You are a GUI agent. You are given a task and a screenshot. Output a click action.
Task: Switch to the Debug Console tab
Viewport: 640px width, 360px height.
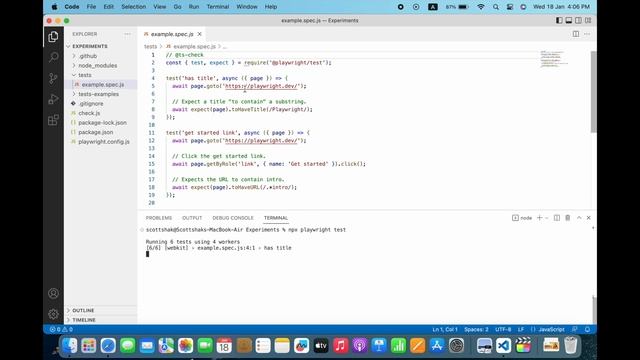click(233, 218)
